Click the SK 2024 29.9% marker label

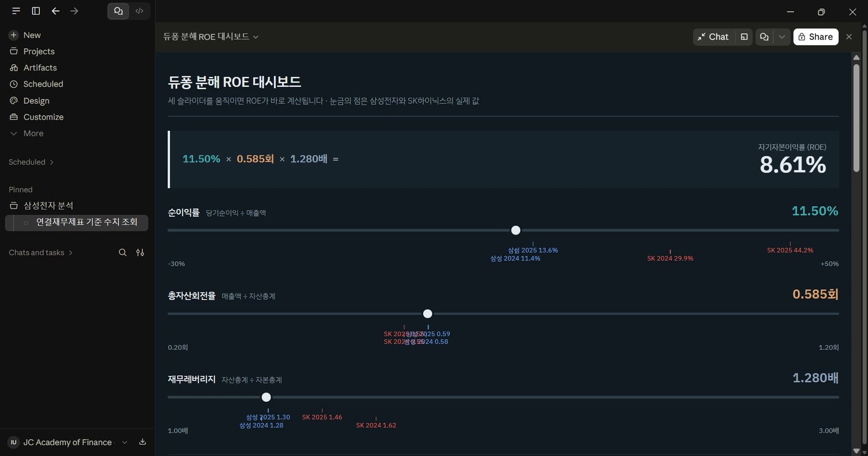point(670,258)
